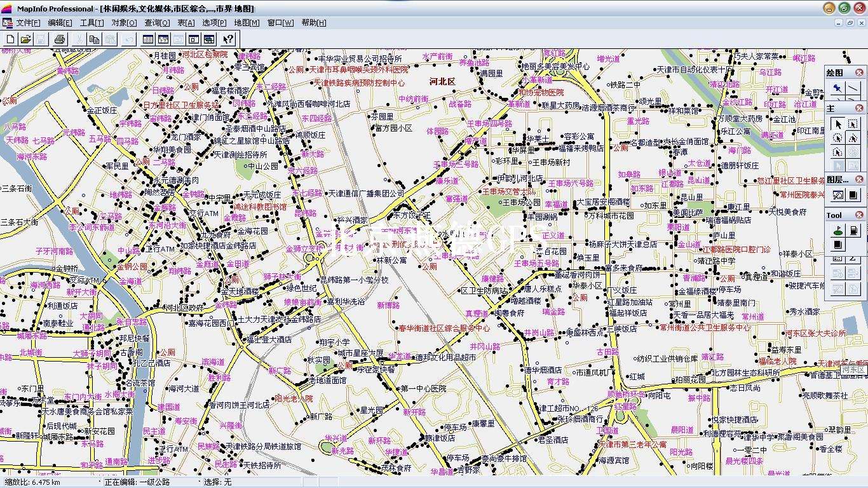Open a file with the Open folder icon
Image resolution: width=868 pixels, height=488 pixels.
pos(25,39)
